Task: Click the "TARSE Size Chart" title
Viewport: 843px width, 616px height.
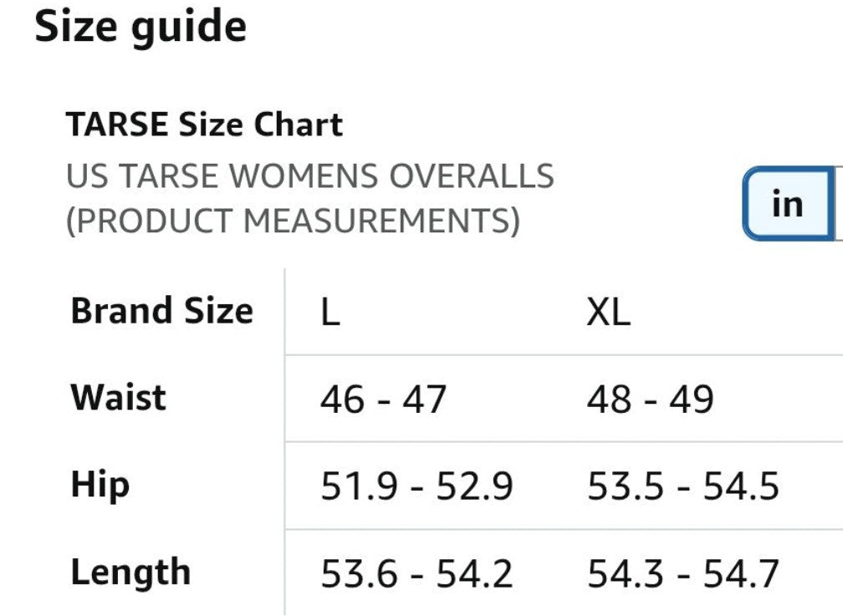Action: coord(204,125)
